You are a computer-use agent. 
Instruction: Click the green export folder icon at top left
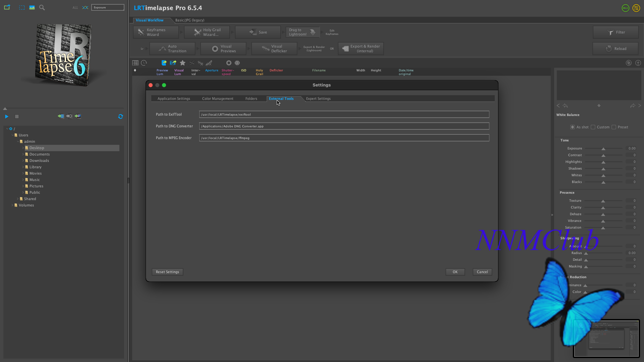[x=7, y=7]
